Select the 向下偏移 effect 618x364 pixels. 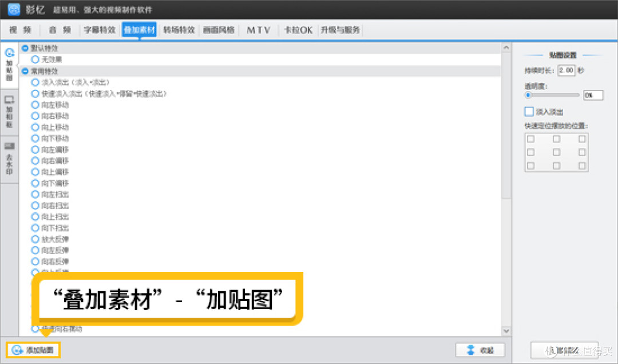(35, 183)
